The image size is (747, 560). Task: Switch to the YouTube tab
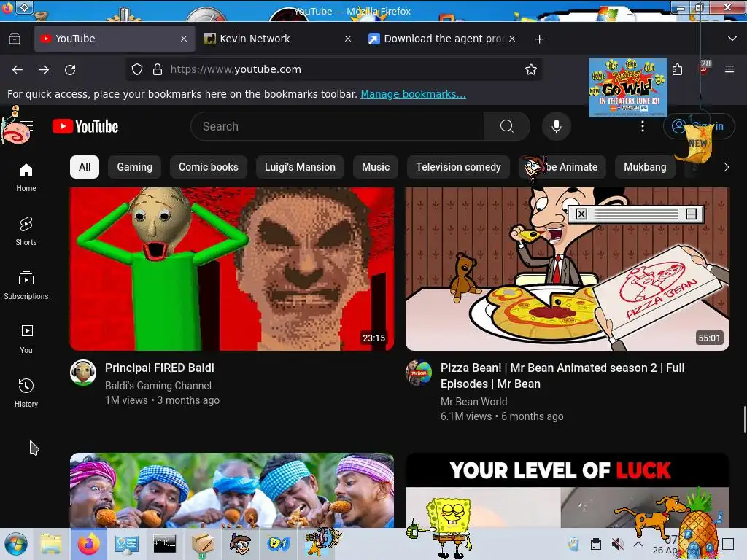[x=115, y=39]
